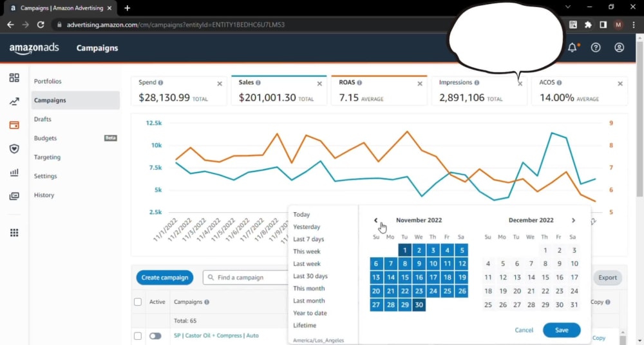Open Chrome three-dot menu
644x345 pixels.
pos(634,25)
